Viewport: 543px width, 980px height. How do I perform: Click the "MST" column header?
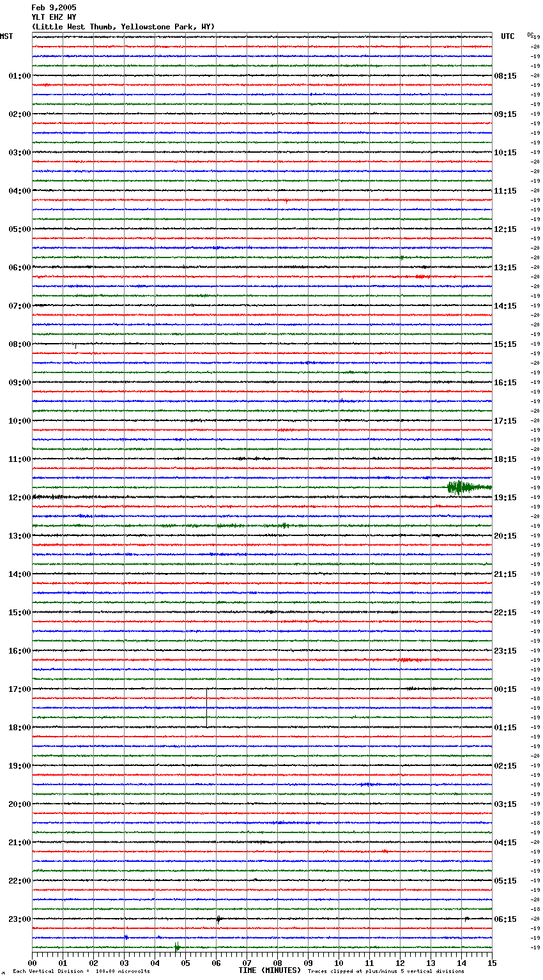point(6,36)
